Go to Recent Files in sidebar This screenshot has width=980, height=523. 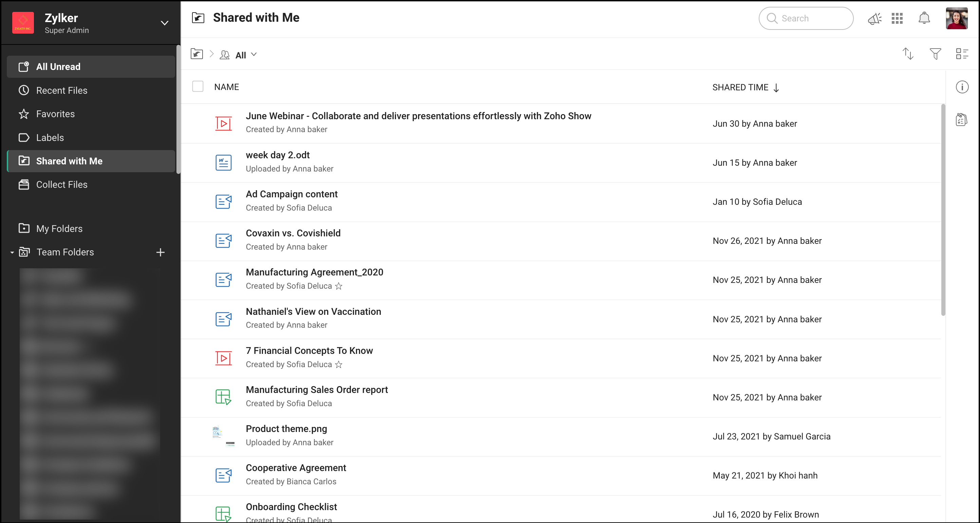point(62,91)
